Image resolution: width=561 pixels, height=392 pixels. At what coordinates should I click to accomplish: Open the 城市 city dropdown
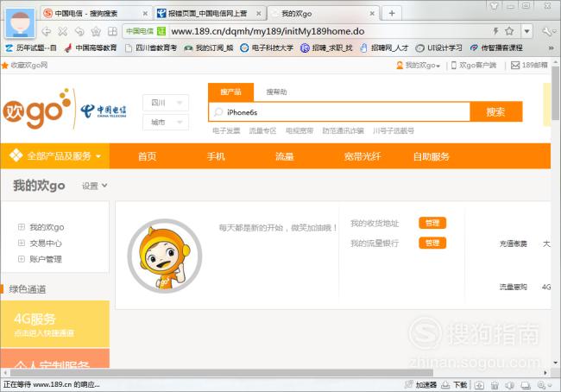pyautogui.click(x=166, y=123)
